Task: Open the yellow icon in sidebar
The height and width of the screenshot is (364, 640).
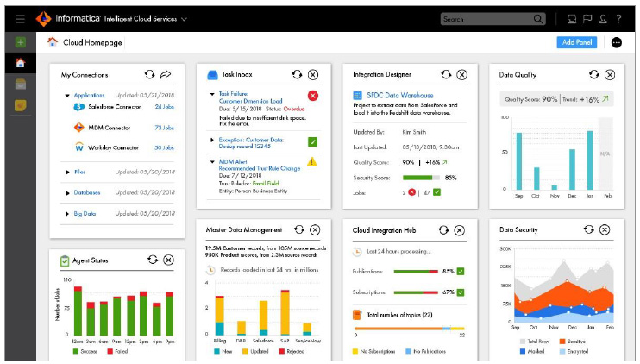Action: coord(21,105)
